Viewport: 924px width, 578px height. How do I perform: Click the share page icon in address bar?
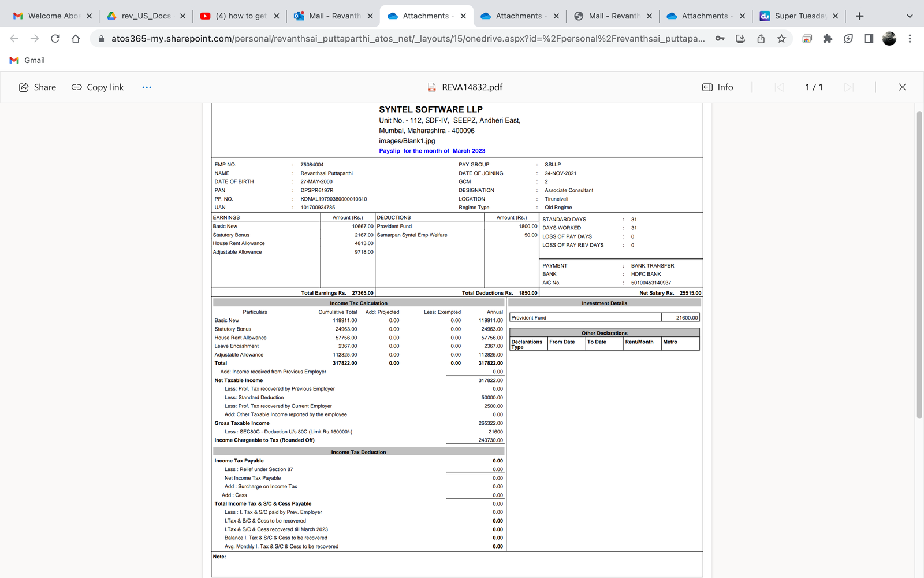click(761, 39)
